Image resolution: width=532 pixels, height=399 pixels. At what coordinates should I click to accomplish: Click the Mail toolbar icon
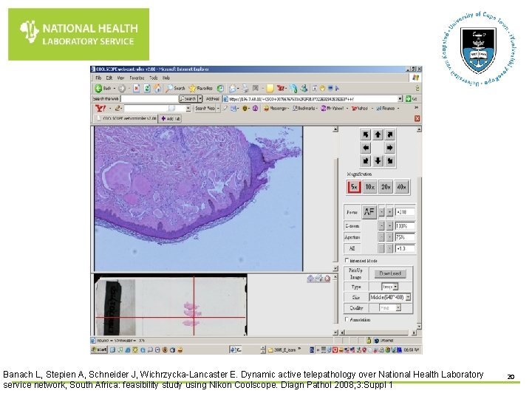(233, 89)
